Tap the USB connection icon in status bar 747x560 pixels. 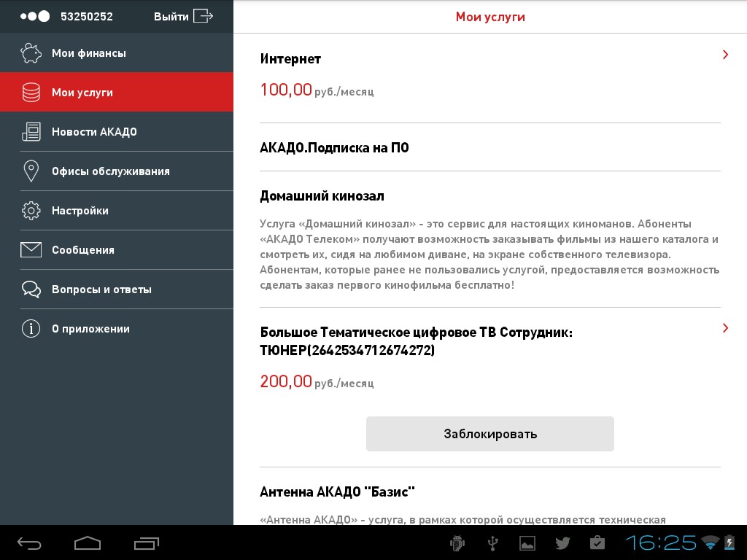click(x=493, y=542)
